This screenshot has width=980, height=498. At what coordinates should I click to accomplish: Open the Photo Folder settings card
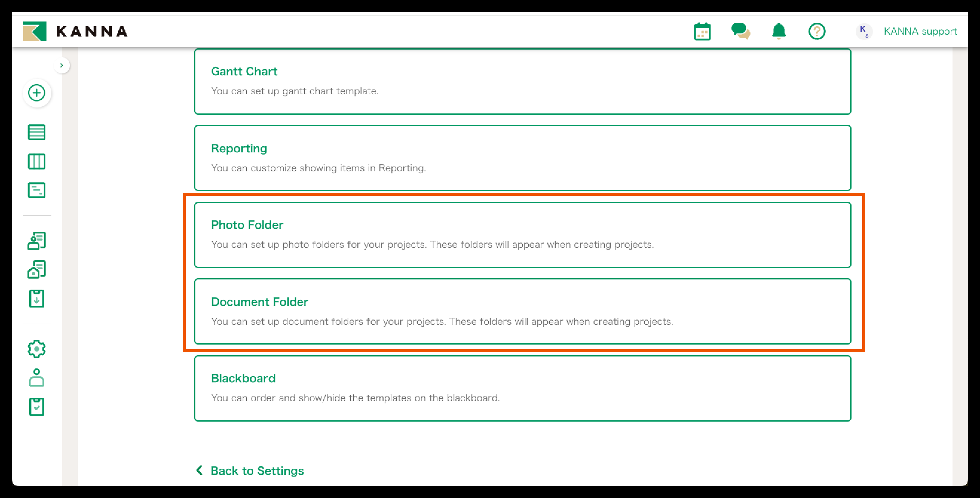(x=522, y=235)
